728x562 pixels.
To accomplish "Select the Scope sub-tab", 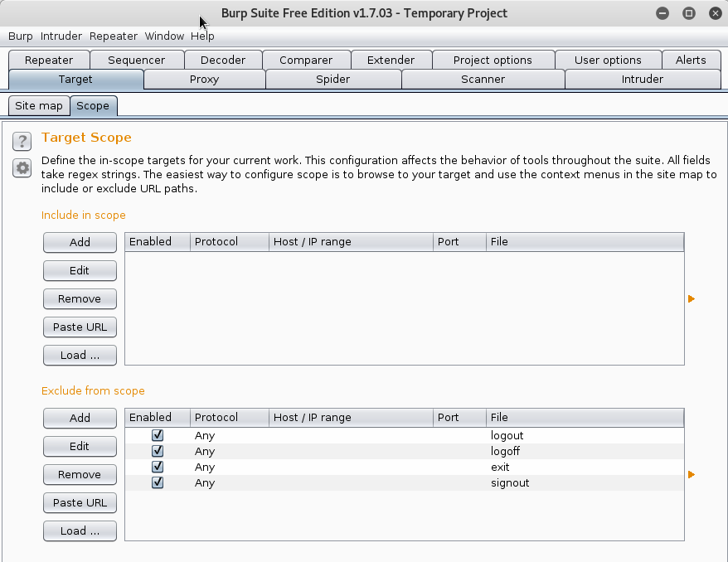I will [93, 106].
